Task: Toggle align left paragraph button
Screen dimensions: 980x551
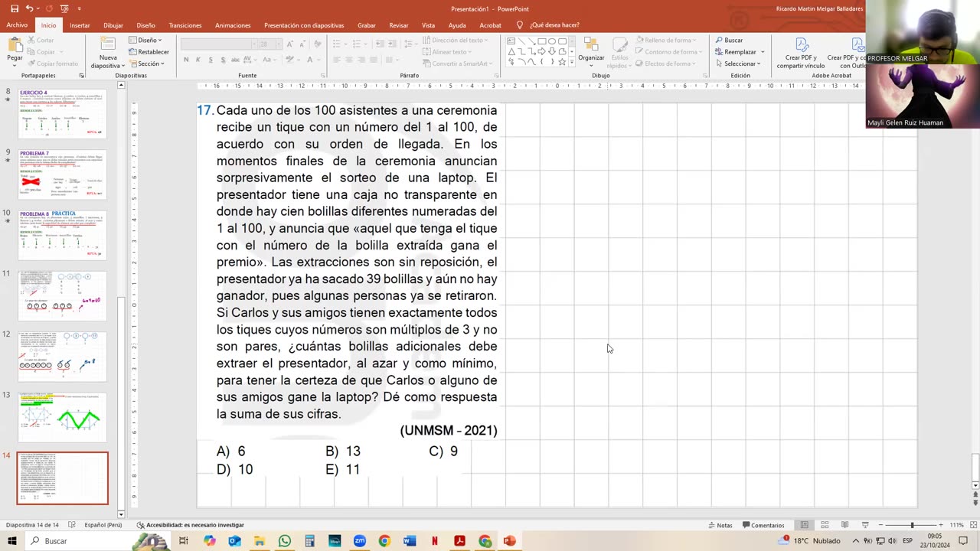Action: point(337,60)
